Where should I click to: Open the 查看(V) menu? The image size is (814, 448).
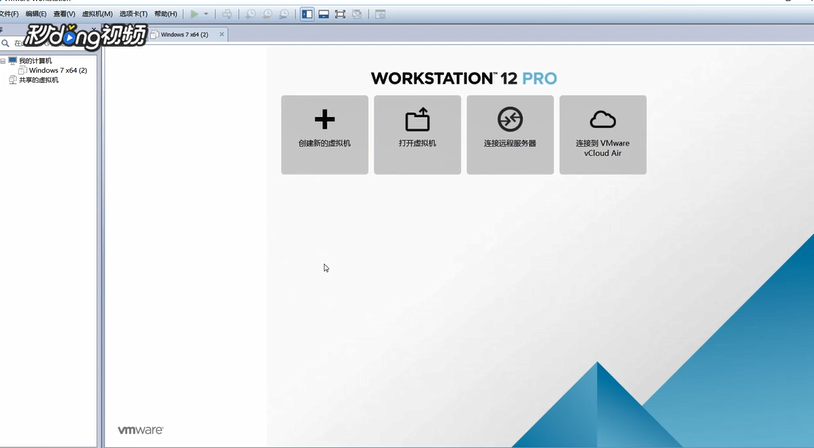64,14
